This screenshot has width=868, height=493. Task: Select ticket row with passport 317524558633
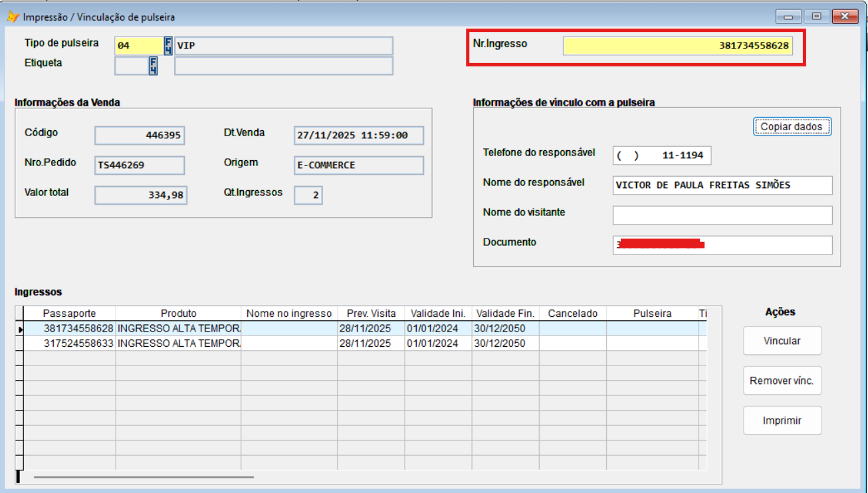coord(78,344)
